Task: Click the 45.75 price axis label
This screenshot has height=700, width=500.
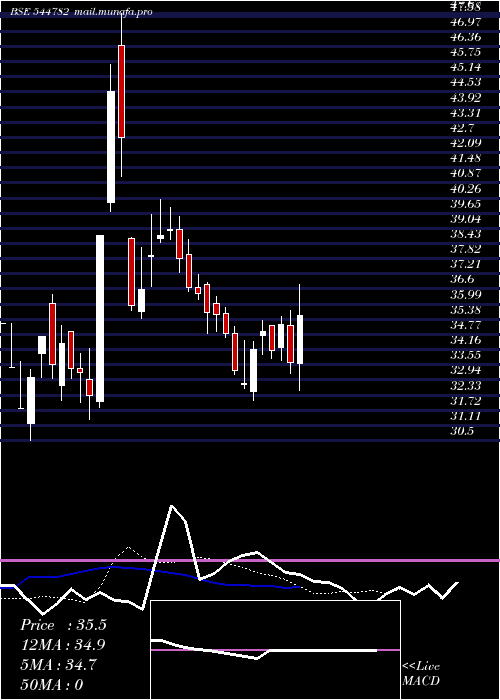Action: coord(465,52)
